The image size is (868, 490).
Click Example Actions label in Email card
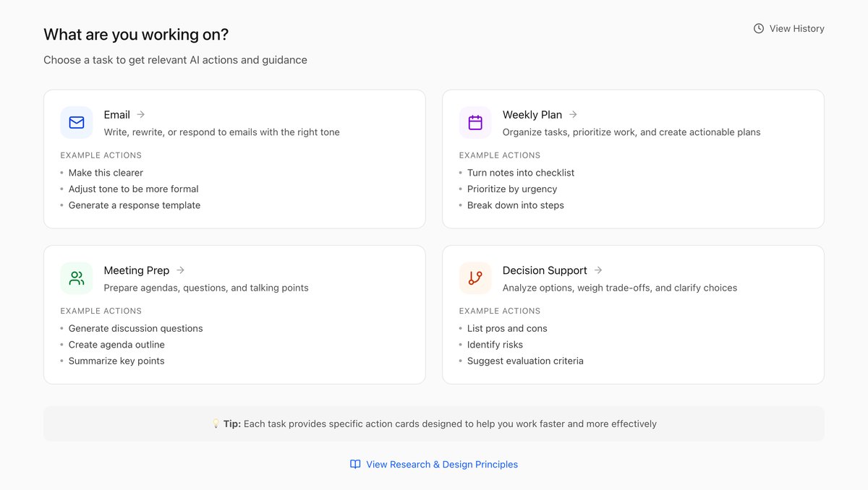click(101, 155)
